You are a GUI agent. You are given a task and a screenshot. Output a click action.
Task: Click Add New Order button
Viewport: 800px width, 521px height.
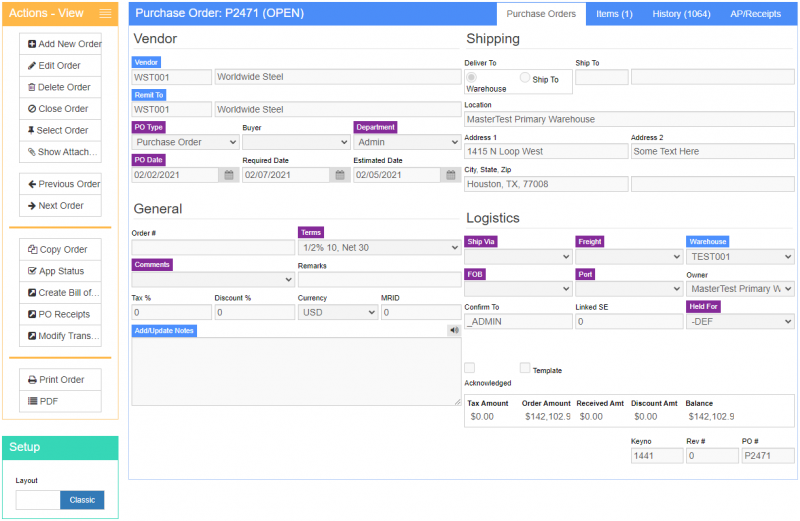click(x=61, y=44)
